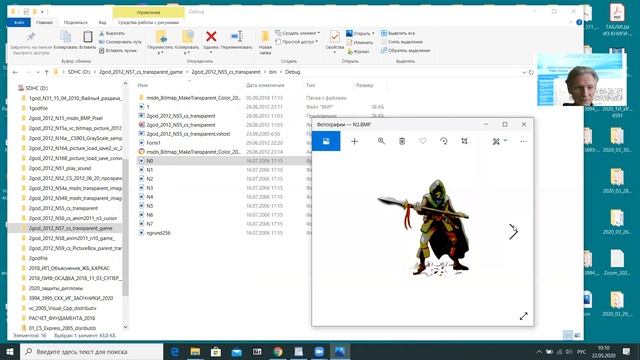Sort by Размер column header
640x360 pixels.
364,85
